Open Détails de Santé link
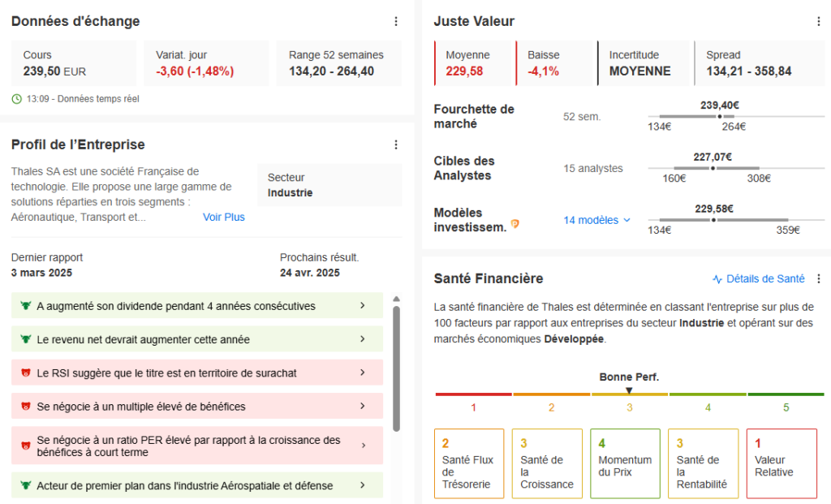This screenshot has width=831, height=504. [759, 279]
